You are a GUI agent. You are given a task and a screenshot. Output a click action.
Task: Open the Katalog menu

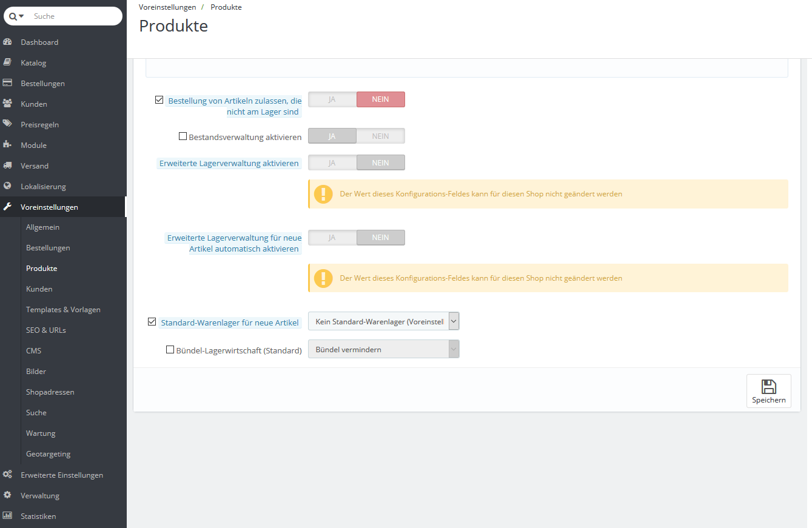click(33, 63)
